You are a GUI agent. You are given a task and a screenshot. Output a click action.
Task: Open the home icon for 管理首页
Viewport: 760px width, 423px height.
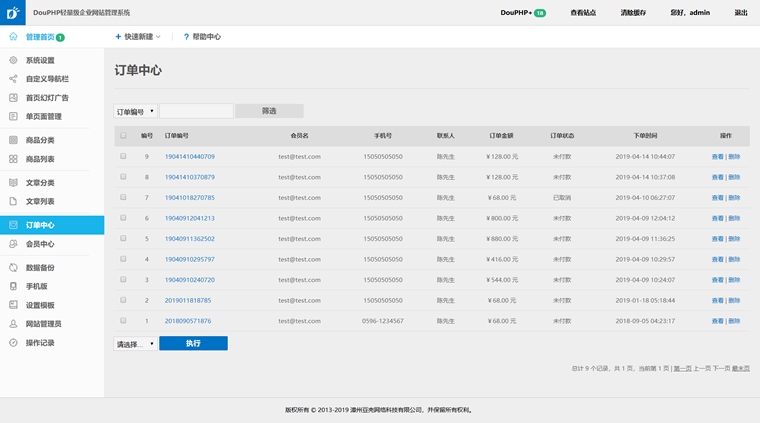click(13, 37)
